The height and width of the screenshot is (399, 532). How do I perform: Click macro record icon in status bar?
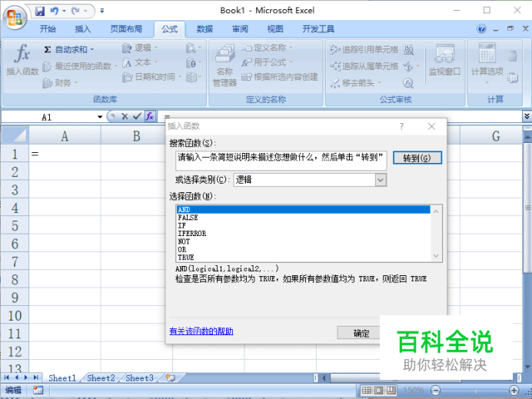[x=38, y=391]
